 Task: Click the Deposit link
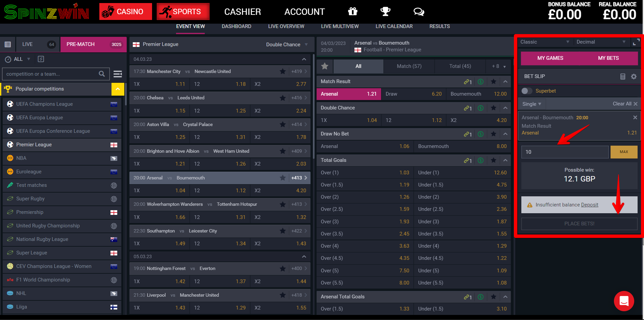[590, 205]
